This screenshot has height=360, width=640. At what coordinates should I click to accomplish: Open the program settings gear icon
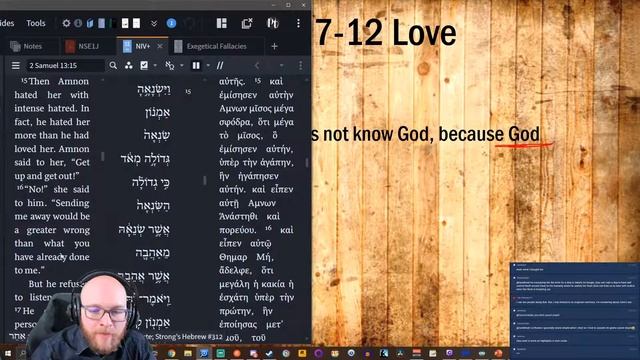pyautogui.click(x=66, y=23)
